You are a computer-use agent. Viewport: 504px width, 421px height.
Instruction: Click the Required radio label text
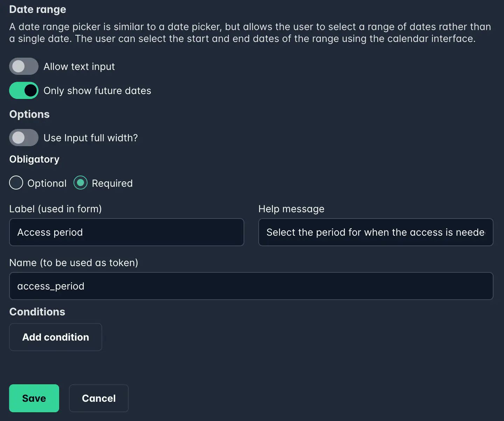pos(112,183)
